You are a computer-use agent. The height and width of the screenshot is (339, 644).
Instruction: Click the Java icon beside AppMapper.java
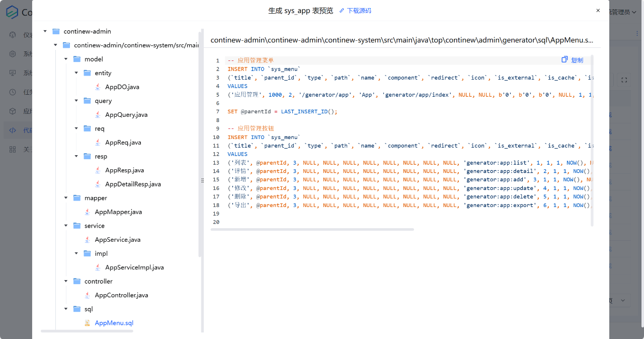(88, 212)
